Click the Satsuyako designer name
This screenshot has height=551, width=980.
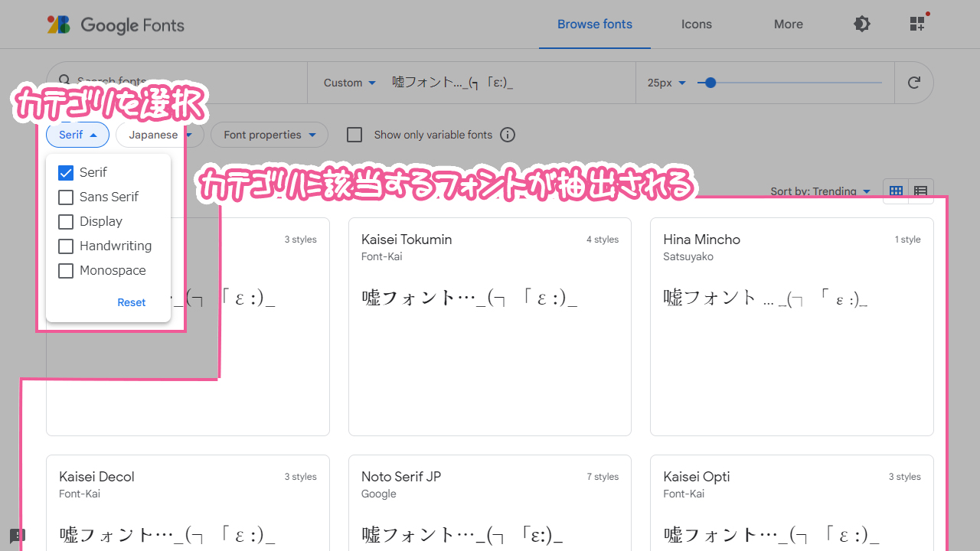(x=688, y=256)
